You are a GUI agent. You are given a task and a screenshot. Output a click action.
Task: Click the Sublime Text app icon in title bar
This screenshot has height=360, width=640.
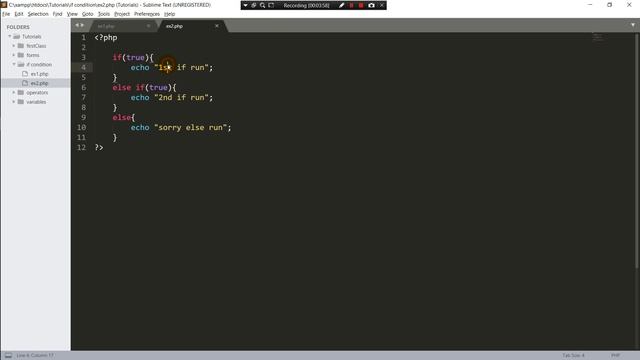[x=4, y=5]
